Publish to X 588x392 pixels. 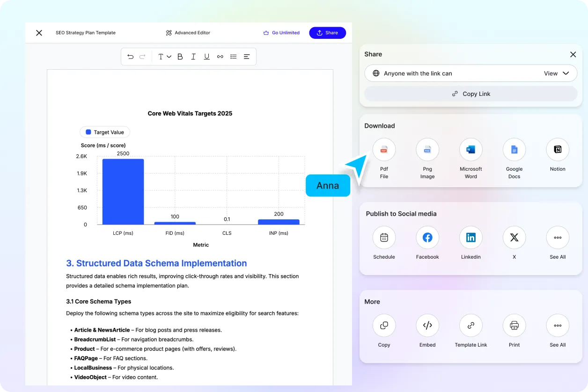[x=514, y=238]
